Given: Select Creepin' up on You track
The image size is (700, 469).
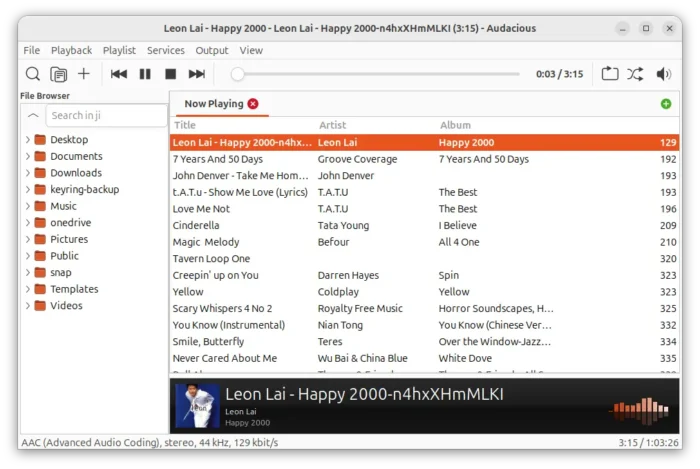Looking at the screenshot, I should pos(425,275).
